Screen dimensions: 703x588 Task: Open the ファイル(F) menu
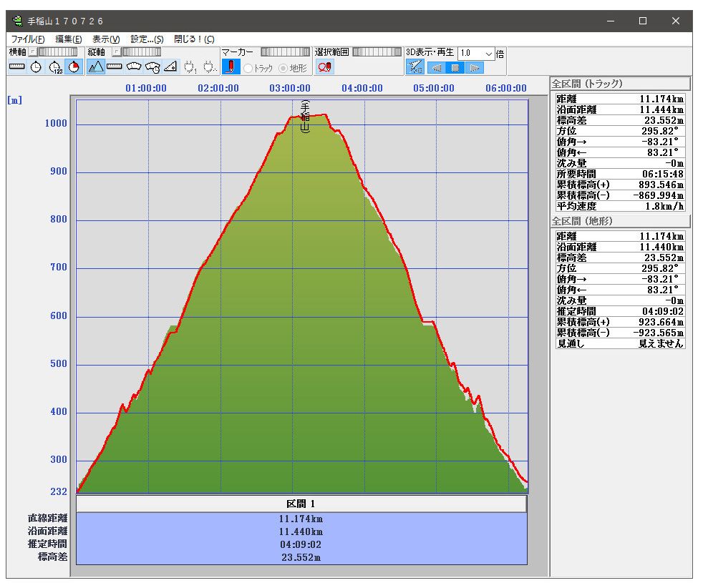[x=27, y=39]
